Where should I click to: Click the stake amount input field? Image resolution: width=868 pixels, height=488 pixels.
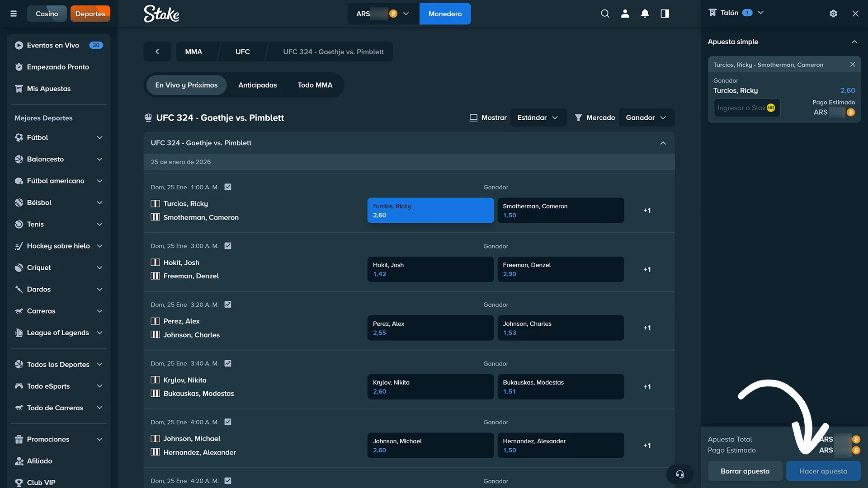(x=746, y=108)
